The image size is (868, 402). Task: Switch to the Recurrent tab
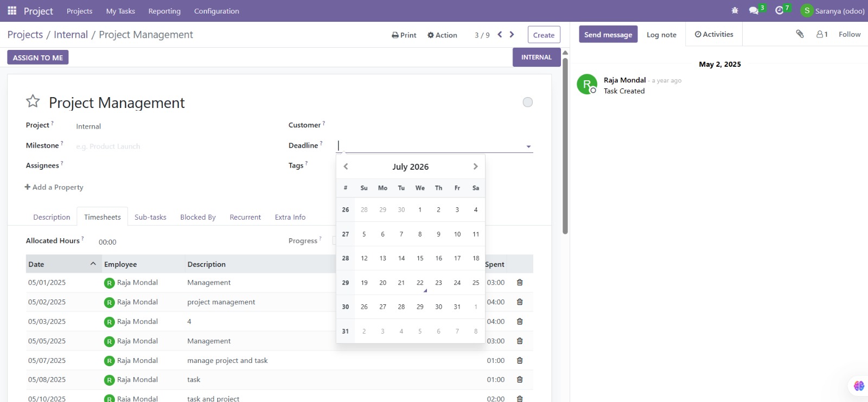(245, 217)
